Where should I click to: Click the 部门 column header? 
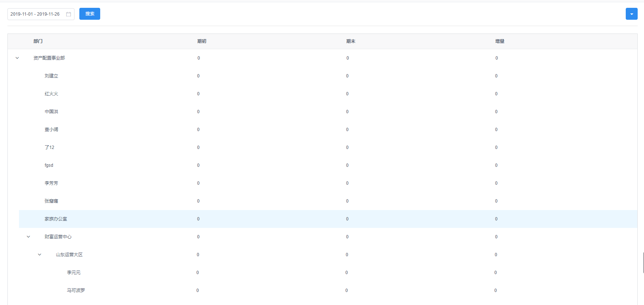38,41
